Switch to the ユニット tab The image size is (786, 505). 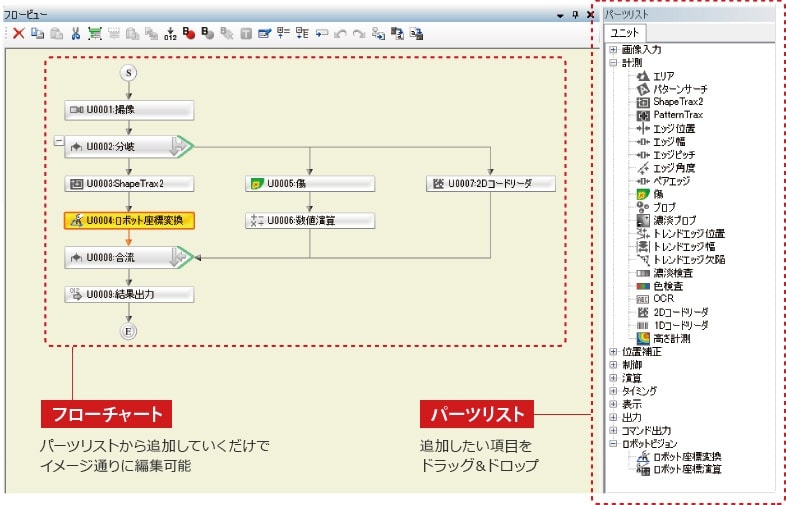point(626,34)
